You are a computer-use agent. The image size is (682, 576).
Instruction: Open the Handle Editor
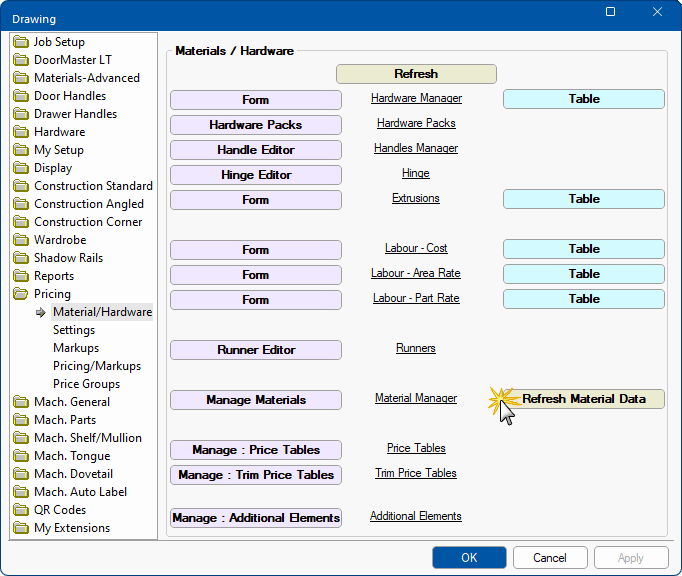[x=255, y=150]
